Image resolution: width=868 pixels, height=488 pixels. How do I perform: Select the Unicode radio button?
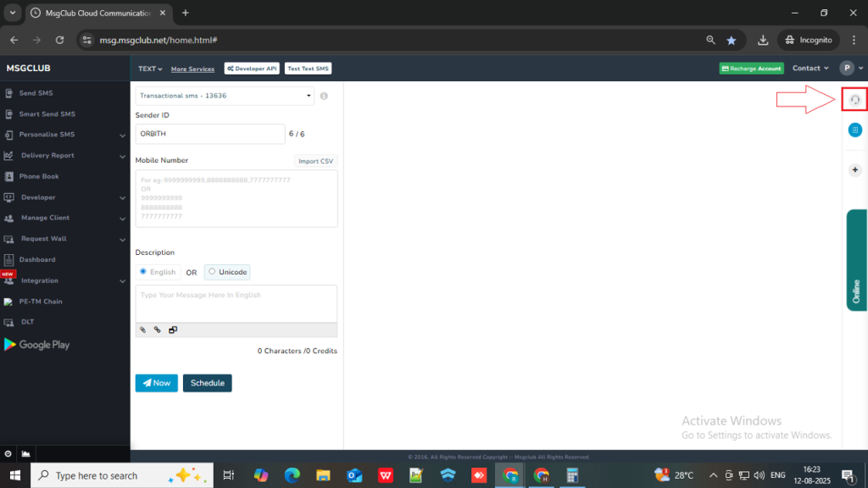[212, 272]
